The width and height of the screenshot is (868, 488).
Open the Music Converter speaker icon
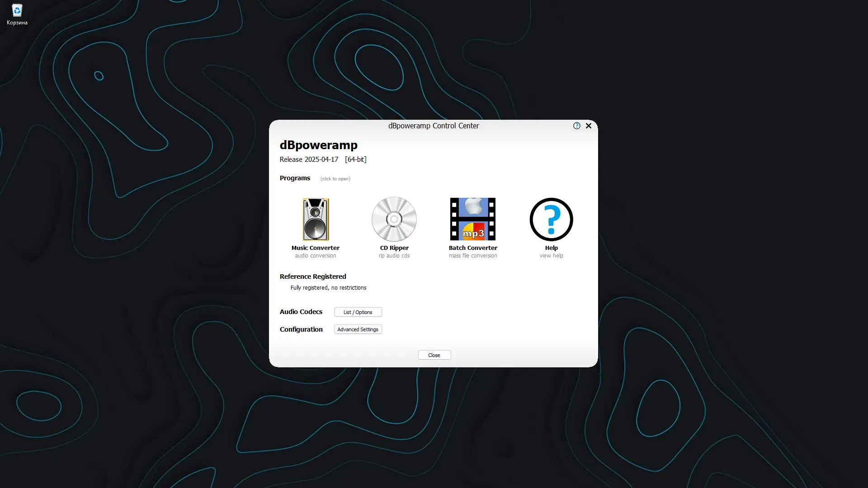pos(316,220)
